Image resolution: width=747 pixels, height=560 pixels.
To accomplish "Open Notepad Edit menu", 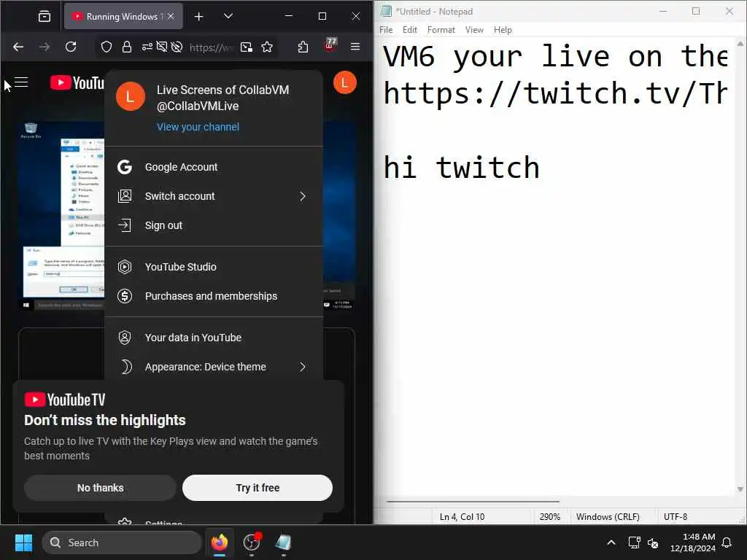I will [410, 30].
